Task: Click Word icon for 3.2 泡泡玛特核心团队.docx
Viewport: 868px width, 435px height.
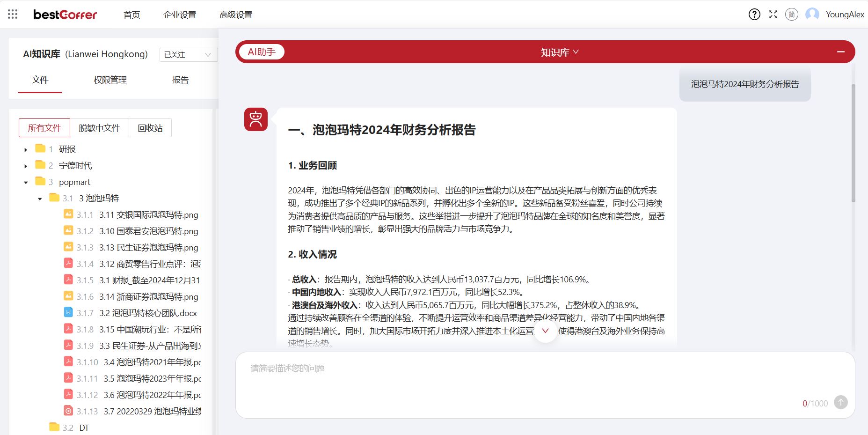Action: click(68, 312)
